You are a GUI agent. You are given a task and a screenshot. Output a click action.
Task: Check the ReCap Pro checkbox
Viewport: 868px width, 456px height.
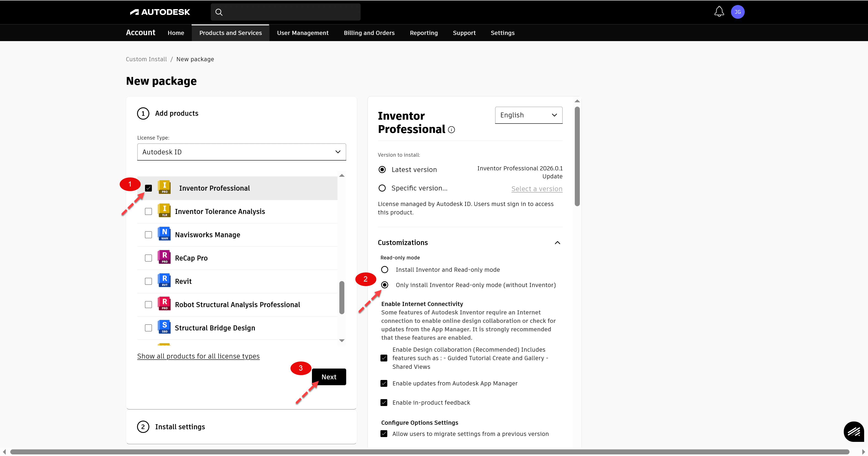click(149, 258)
